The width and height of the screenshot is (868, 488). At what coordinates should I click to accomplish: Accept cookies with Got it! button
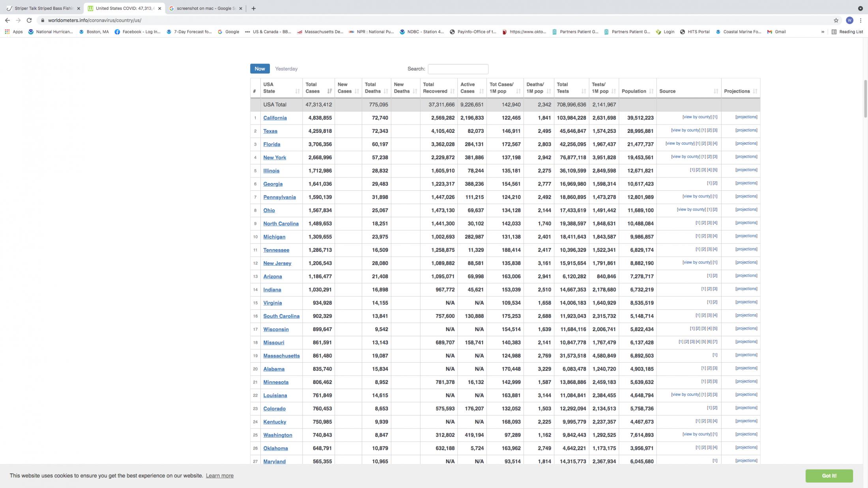pyautogui.click(x=829, y=475)
